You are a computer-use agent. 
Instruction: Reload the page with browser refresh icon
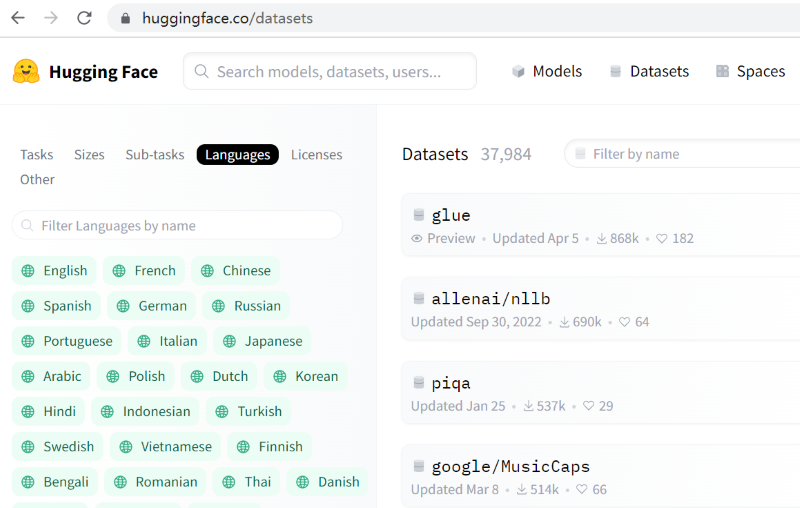pyautogui.click(x=84, y=18)
